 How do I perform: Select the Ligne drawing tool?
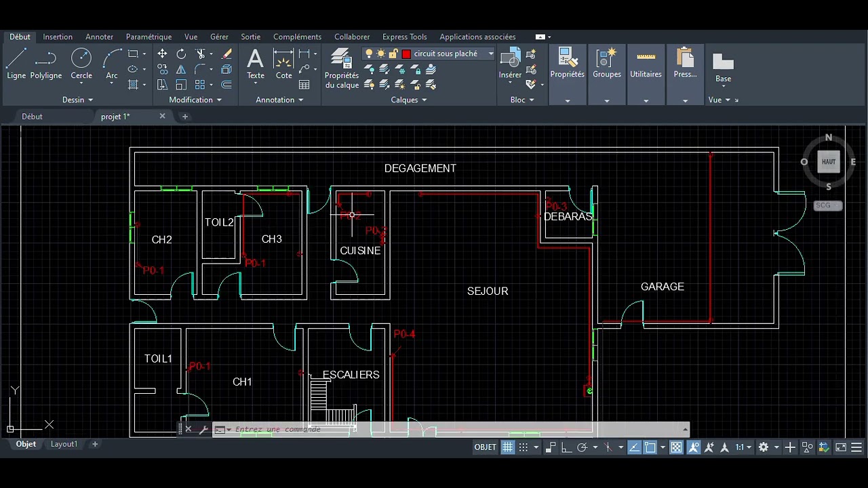pos(16,64)
